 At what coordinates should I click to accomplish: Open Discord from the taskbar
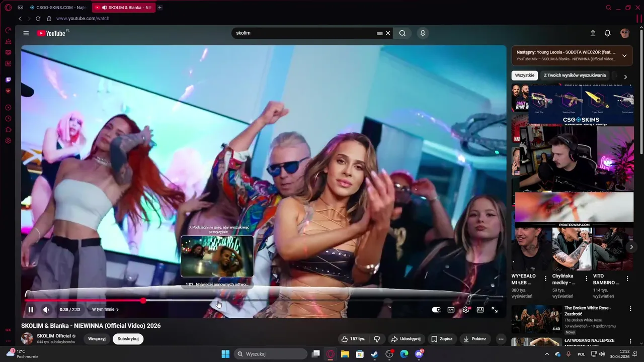coord(419,354)
